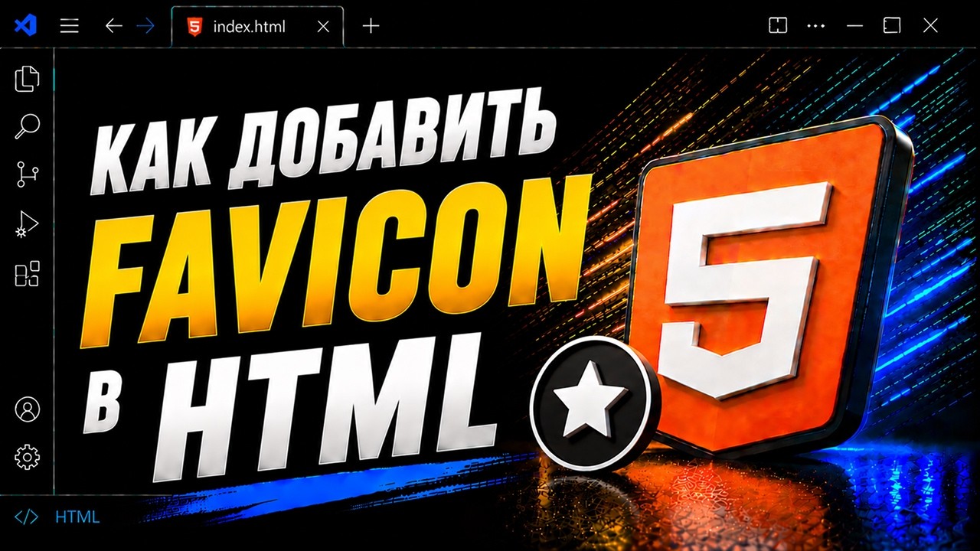Image resolution: width=980 pixels, height=551 pixels.
Task: Select the index.html tab
Action: (x=258, y=26)
